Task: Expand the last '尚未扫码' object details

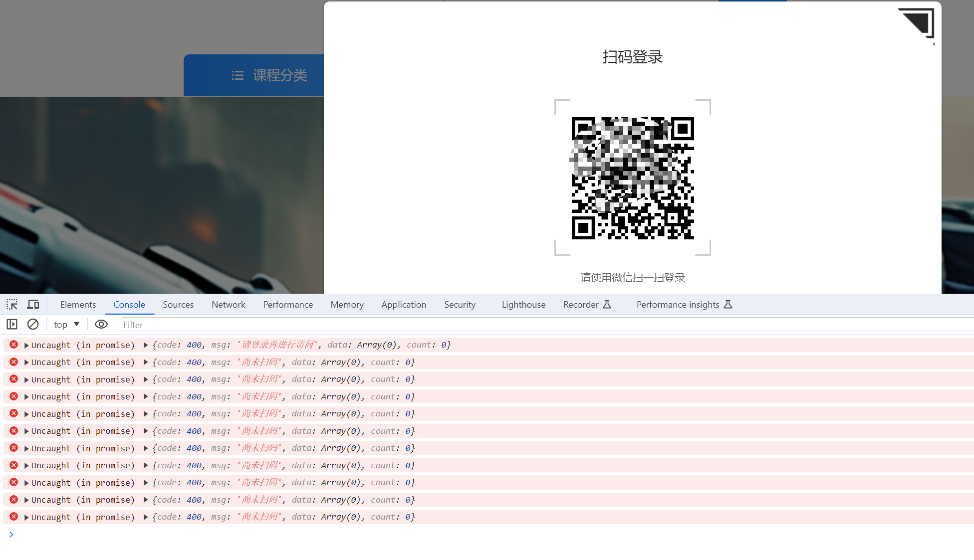Action: (146, 517)
